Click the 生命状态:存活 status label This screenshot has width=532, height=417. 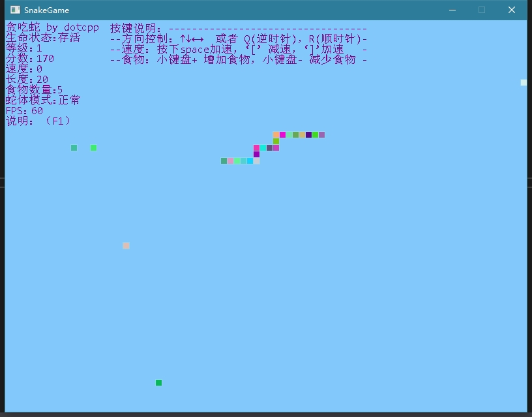(x=43, y=38)
